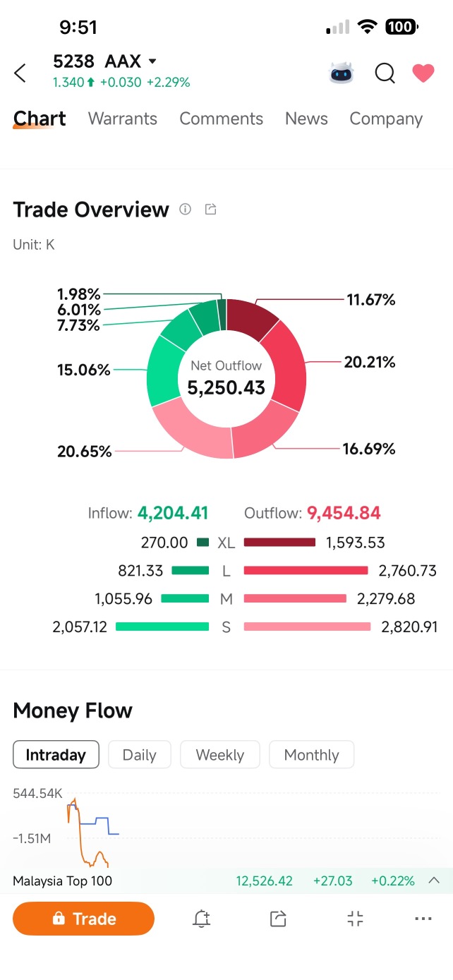Viewport: 453px width, 980px height.
Task: Tap the collapse fullscreen icon
Action: click(x=356, y=919)
